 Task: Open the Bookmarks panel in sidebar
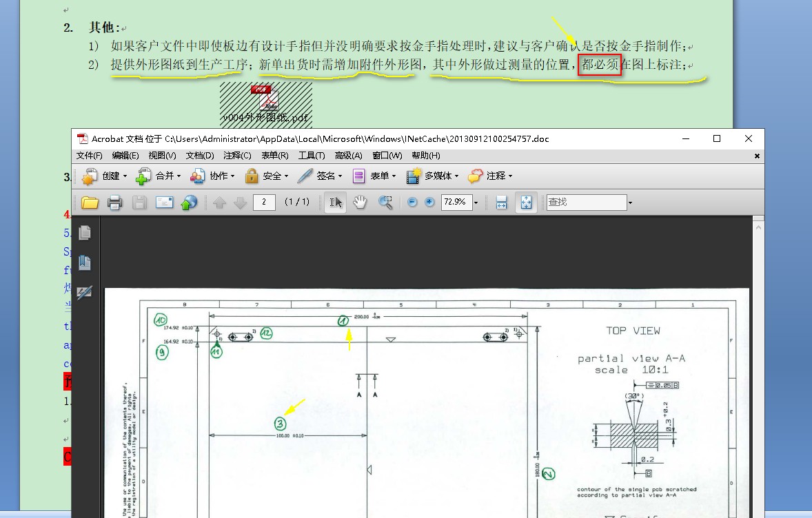pos(85,263)
